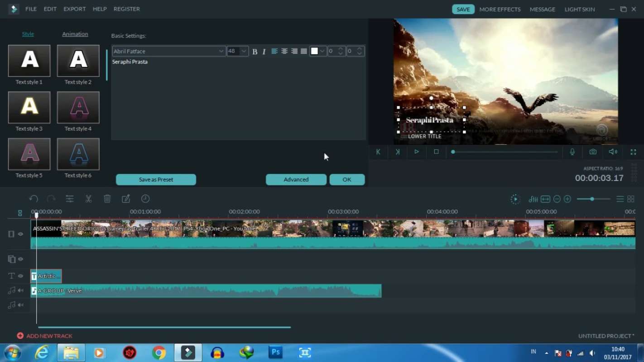Screen dimensions: 644x362
Task: Click Save as Preset button
Action: (156, 180)
